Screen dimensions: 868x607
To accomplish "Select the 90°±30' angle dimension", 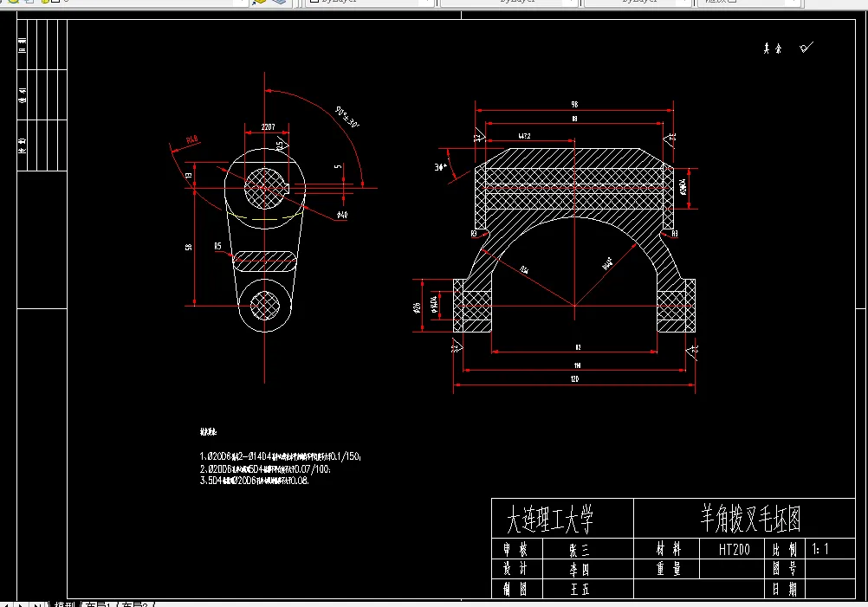I will (347, 117).
